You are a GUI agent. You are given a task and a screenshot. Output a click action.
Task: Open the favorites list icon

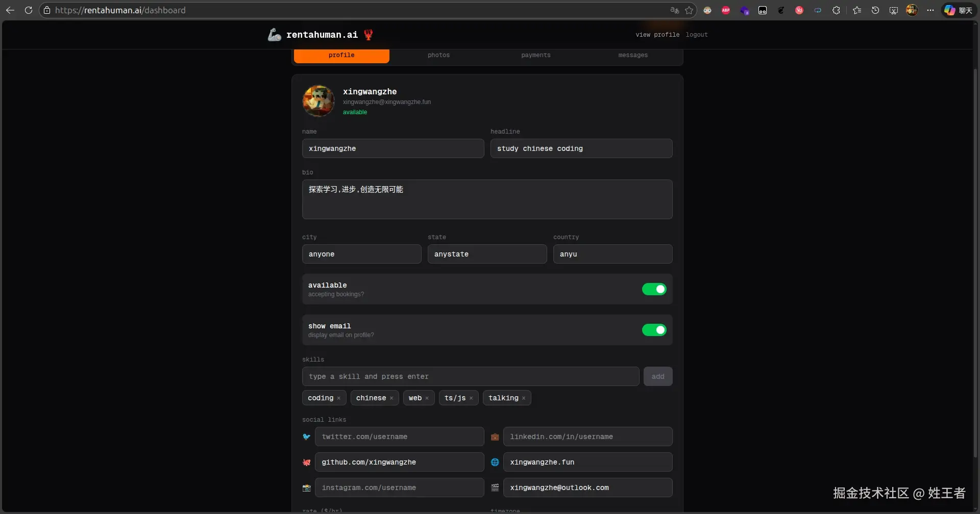(857, 10)
